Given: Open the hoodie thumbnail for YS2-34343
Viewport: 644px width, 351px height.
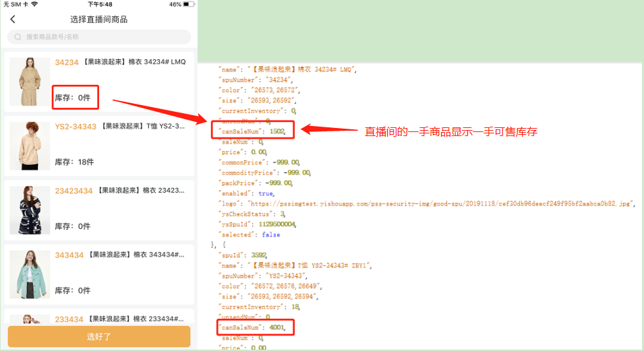Looking at the screenshot, I should (x=30, y=146).
